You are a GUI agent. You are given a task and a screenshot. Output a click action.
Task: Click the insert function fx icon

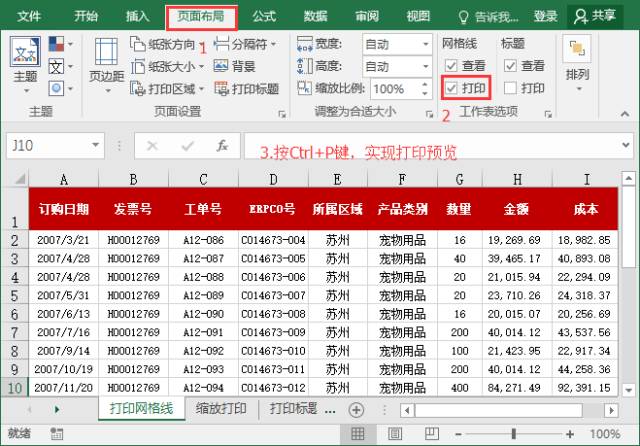[x=222, y=145]
